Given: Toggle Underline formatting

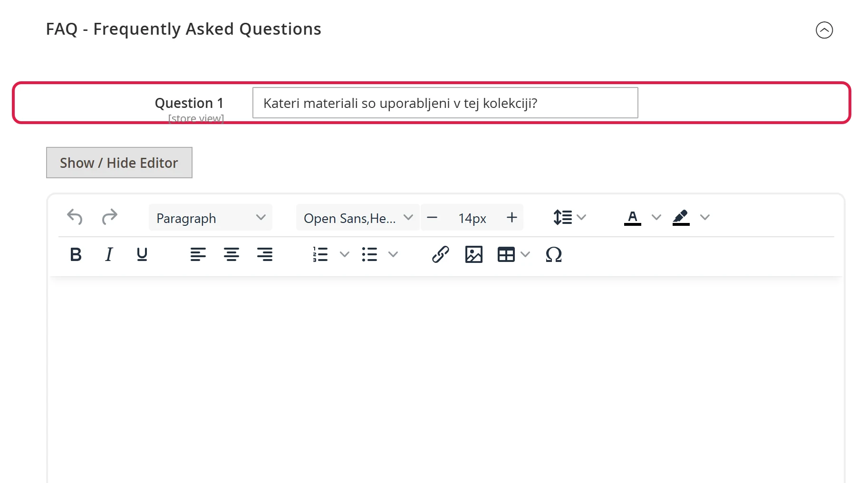Looking at the screenshot, I should click(x=142, y=254).
